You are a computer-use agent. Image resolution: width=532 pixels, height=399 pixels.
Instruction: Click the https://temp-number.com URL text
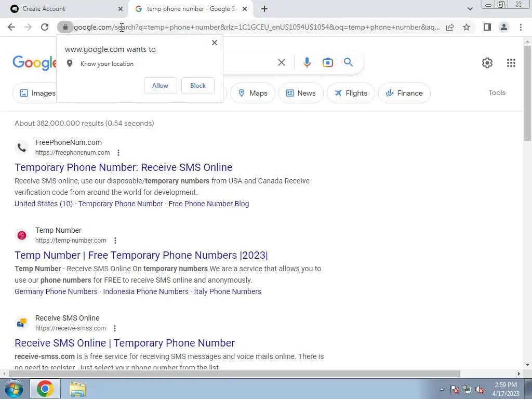71,241
